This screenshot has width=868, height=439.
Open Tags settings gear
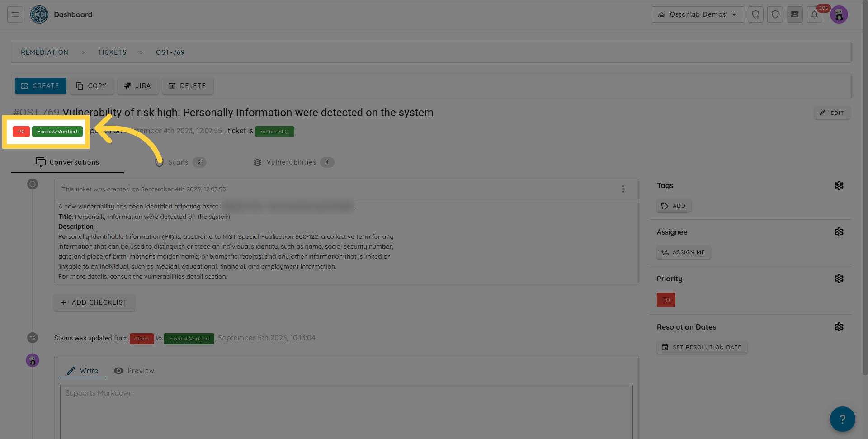[x=839, y=185]
